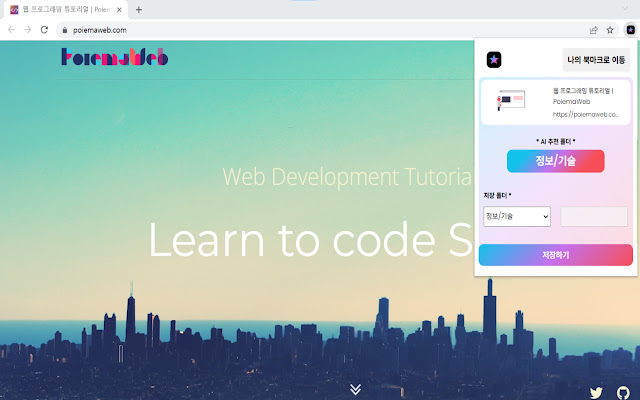Click the browser forward arrow
This screenshot has height=400, width=640.
tap(28, 30)
